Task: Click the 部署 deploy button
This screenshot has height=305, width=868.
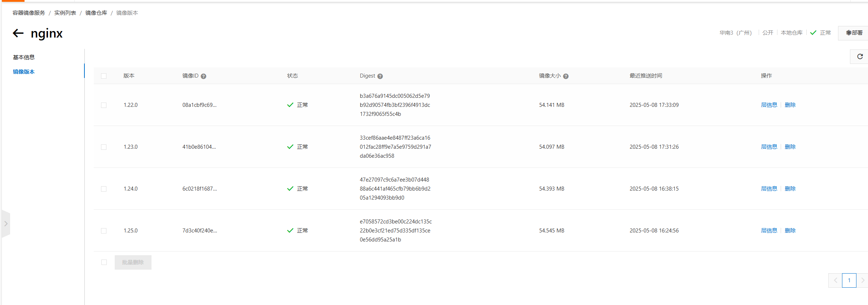Action: pyautogui.click(x=854, y=33)
